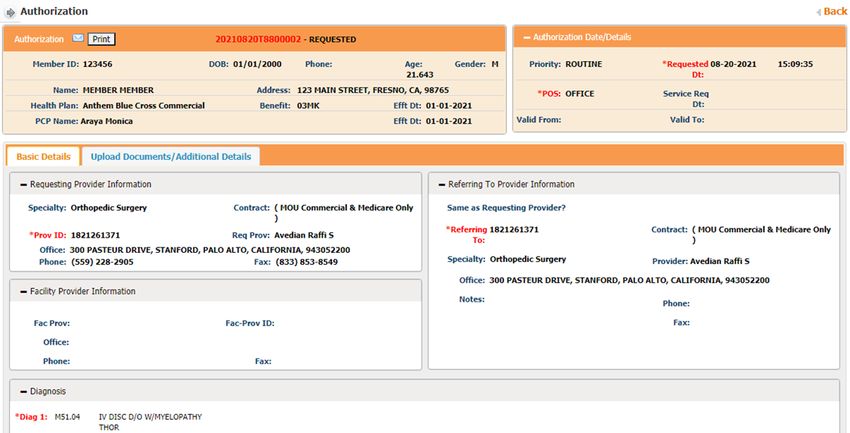850x433 pixels.
Task: Click the authorization number 20210820T8800002
Action: point(259,39)
